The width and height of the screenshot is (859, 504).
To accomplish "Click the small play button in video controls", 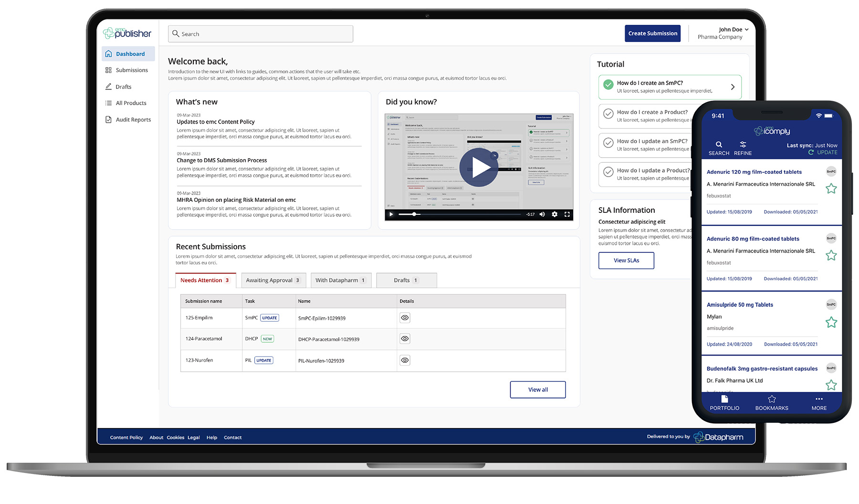I will 391,214.
